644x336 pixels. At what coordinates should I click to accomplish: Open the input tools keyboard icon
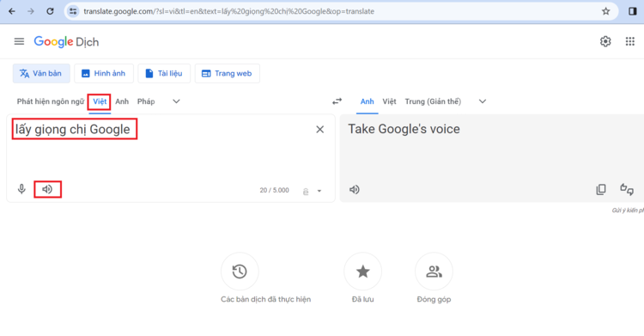click(x=306, y=192)
